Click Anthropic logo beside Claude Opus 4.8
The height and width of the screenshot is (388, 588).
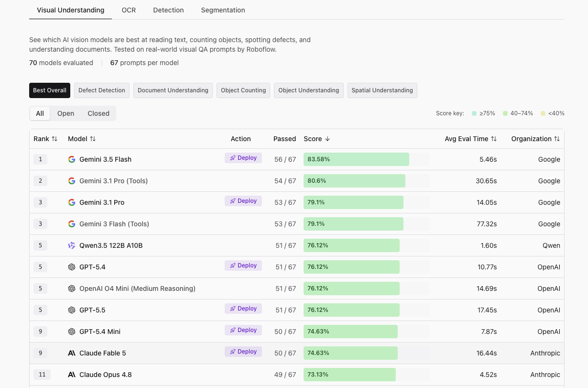[x=72, y=375]
